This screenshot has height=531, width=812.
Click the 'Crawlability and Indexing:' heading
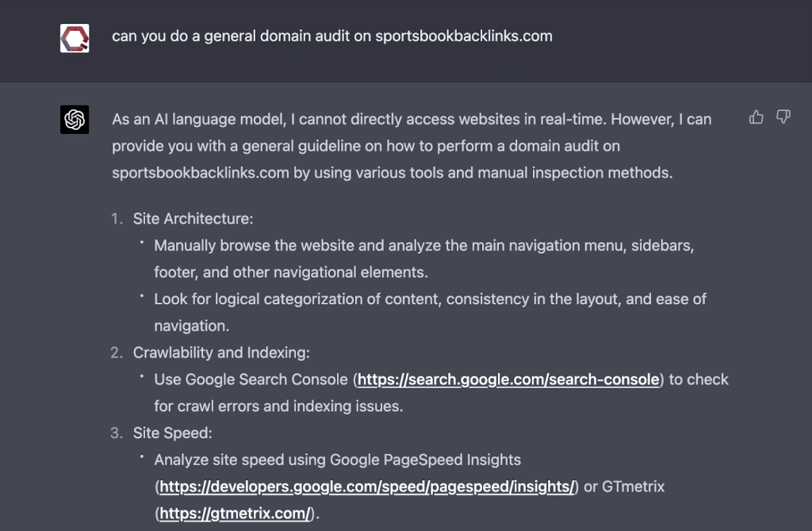[220, 353]
